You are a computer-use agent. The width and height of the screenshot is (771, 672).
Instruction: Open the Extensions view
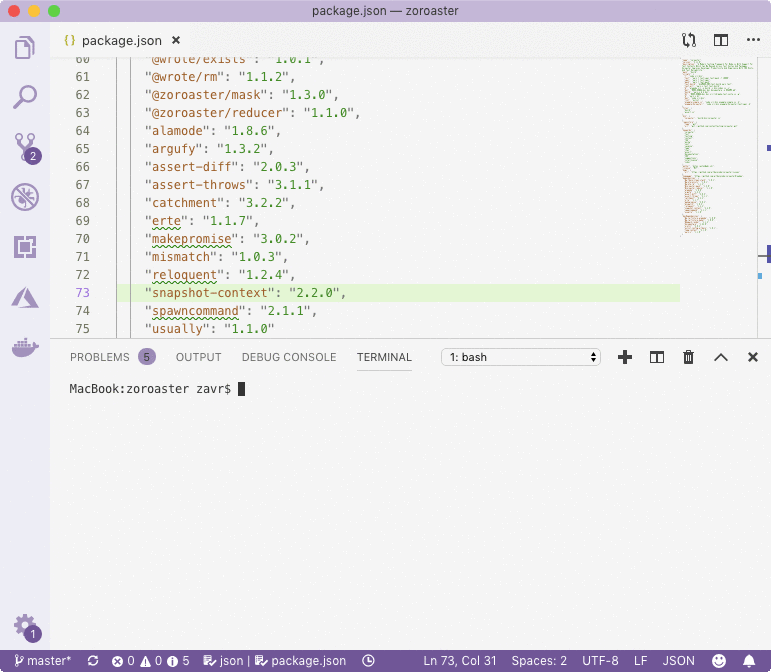[x=25, y=247]
